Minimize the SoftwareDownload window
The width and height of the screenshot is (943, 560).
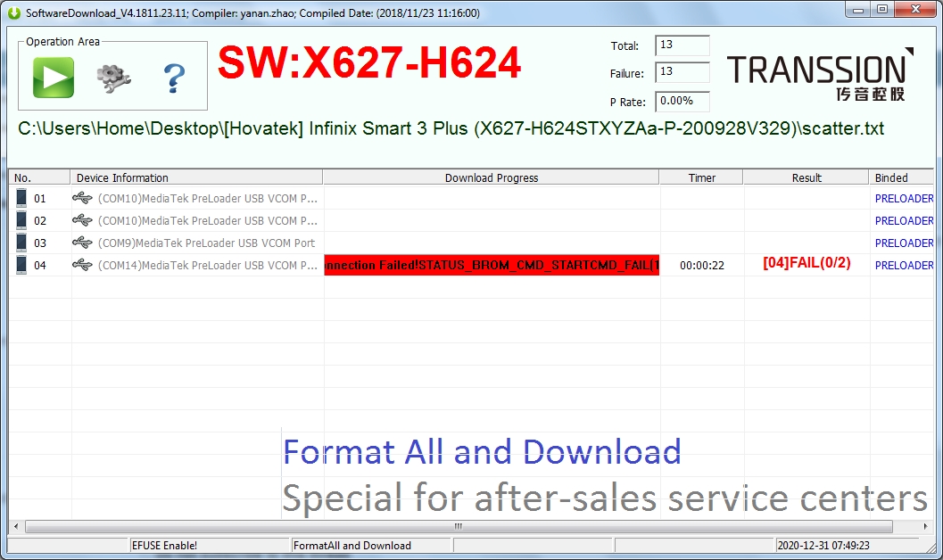pyautogui.click(x=858, y=10)
